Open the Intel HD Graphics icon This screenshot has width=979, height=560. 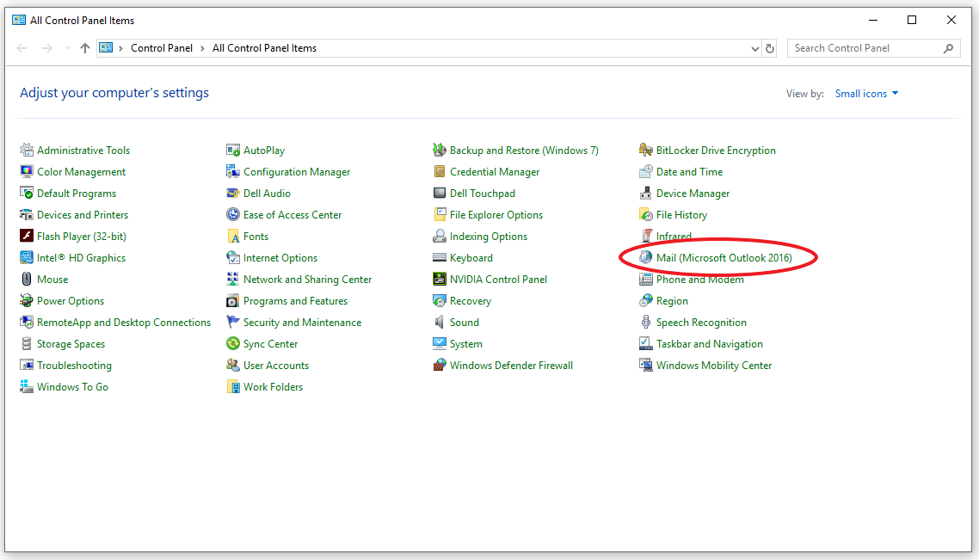27,258
